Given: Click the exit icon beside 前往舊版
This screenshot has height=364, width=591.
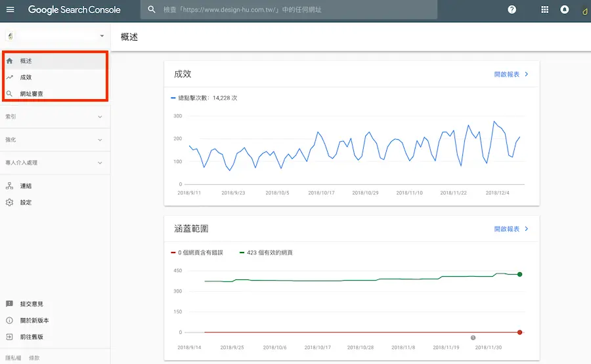Looking at the screenshot, I should tap(9, 337).
